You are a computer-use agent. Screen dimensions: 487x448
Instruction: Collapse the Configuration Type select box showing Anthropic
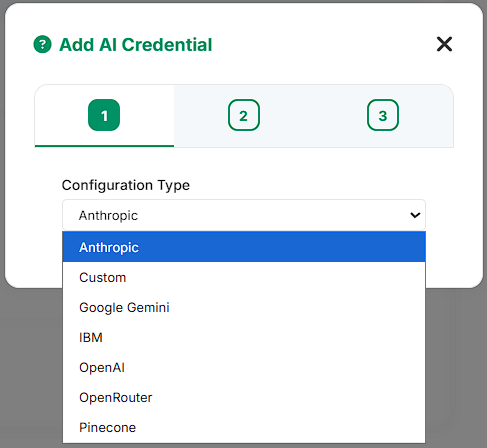click(x=244, y=215)
